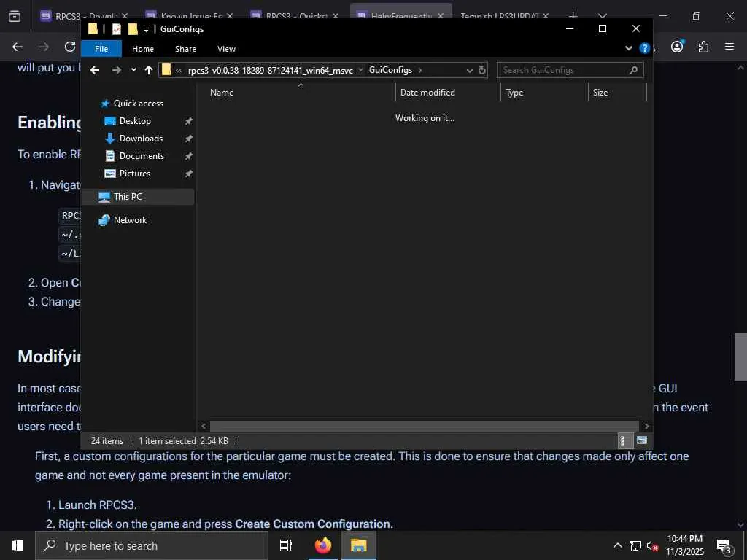Click GuiConfigs breadcrumb in address bar
Viewport: 747px width, 560px height.
tap(391, 70)
